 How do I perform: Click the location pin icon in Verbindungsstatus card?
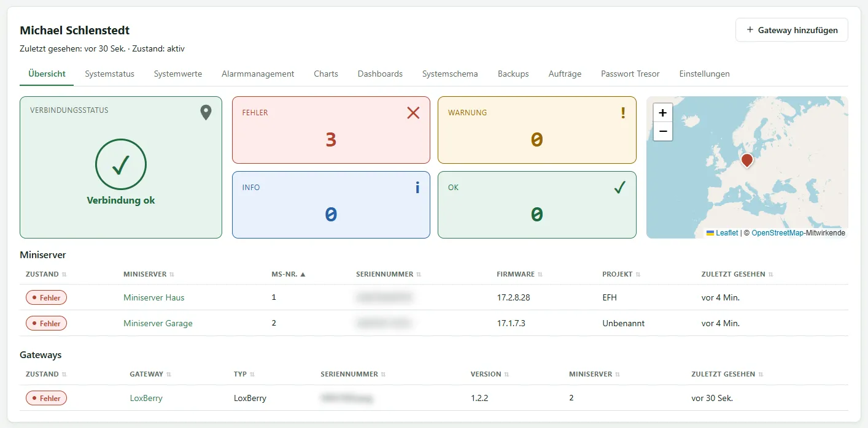[x=206, y=112]
